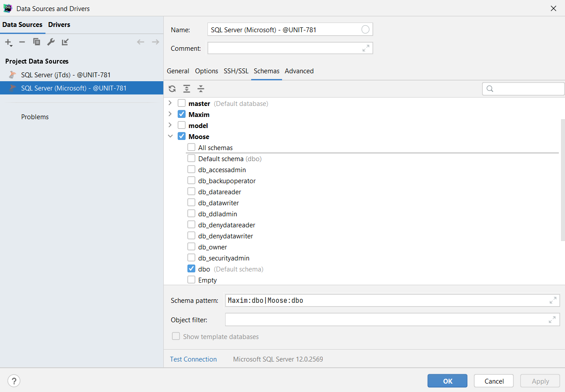This screenshot has width=565, height=392.
Task: Check the db_denydatawriter schema
Action: click(x=191, y=236)
